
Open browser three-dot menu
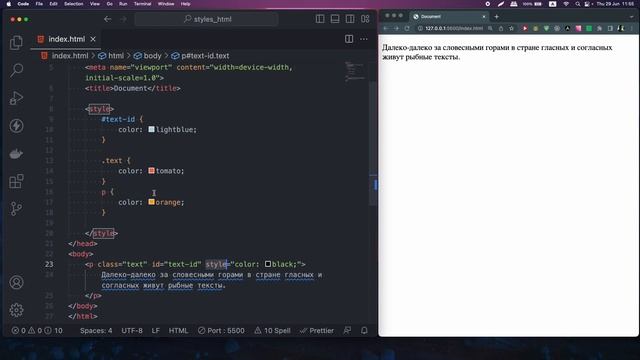(x=632, y=28)
